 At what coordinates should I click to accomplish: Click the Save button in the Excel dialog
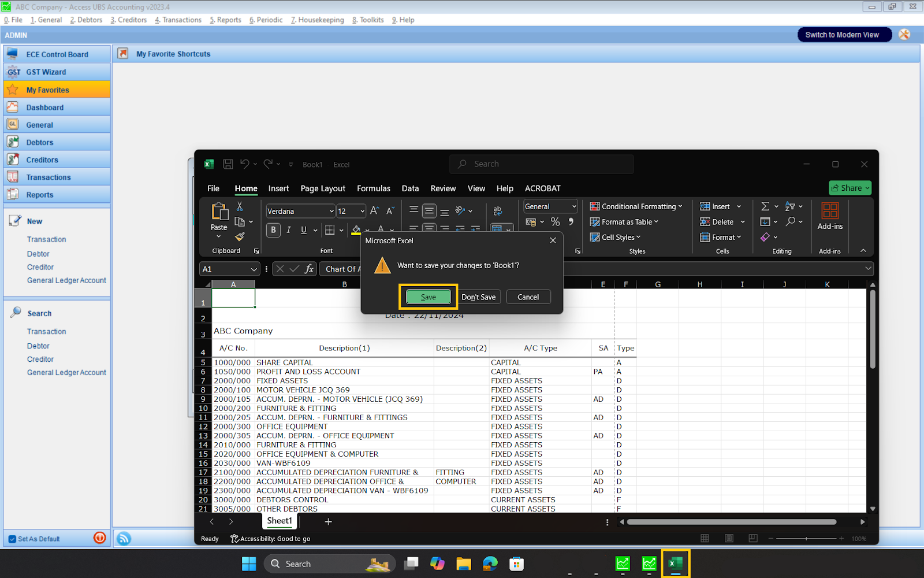coord(428,297)
